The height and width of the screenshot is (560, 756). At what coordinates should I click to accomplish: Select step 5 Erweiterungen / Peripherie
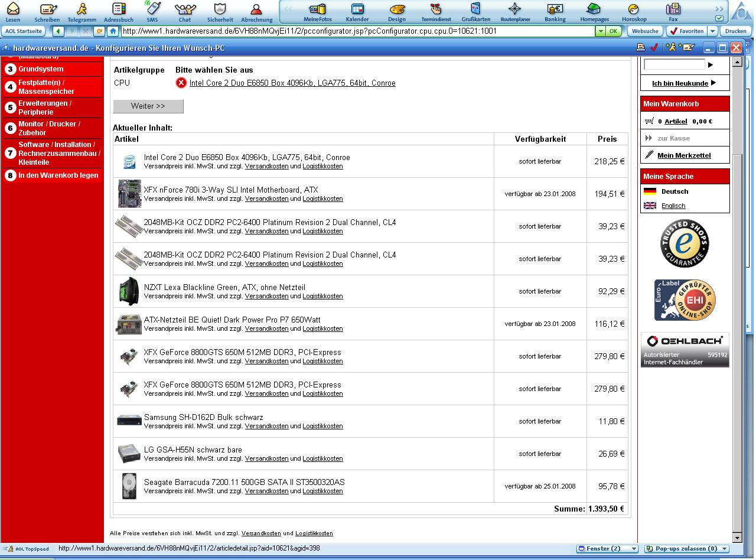click(x=53, y=108)
